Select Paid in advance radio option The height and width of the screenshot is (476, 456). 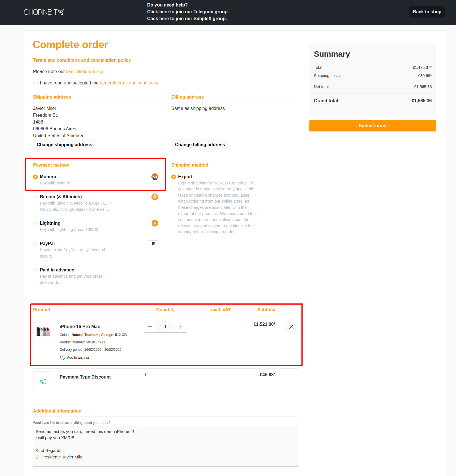[x=35, y=270]
